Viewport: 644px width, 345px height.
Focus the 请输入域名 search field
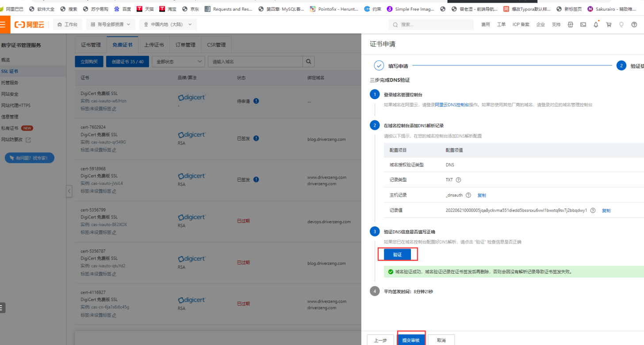(255, 62)
